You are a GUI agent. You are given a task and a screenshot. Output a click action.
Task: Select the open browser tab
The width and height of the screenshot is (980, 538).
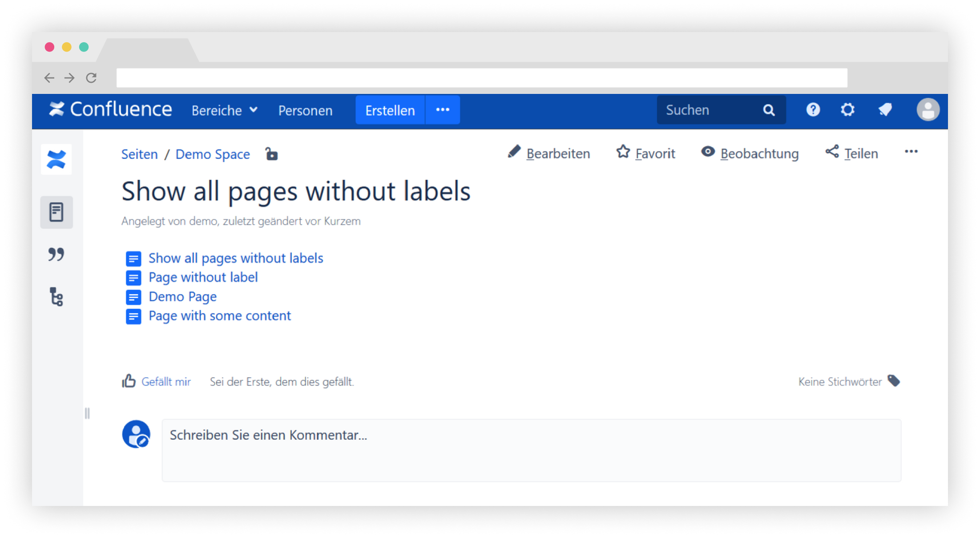tap(147, 50)
